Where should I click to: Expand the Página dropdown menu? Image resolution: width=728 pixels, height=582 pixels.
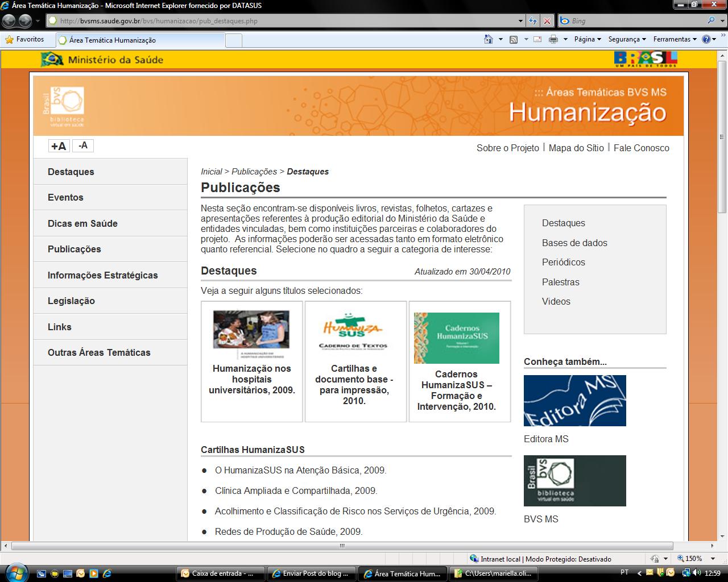pyautogui.click(x=588, y=39)
